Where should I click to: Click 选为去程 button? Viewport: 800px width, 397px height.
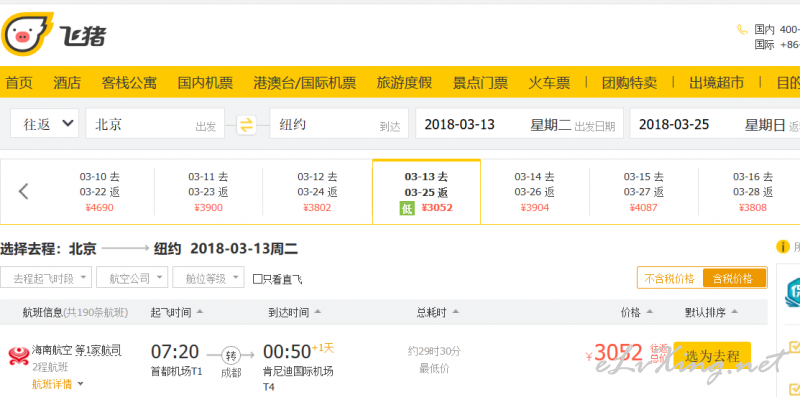click(x=712, y=356)
